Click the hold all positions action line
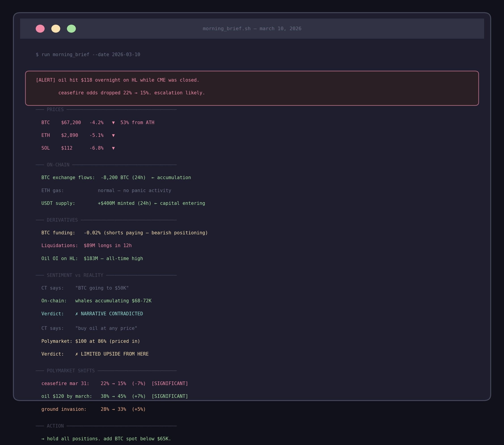This screenshot has width=504, height=445. (106, 439)
